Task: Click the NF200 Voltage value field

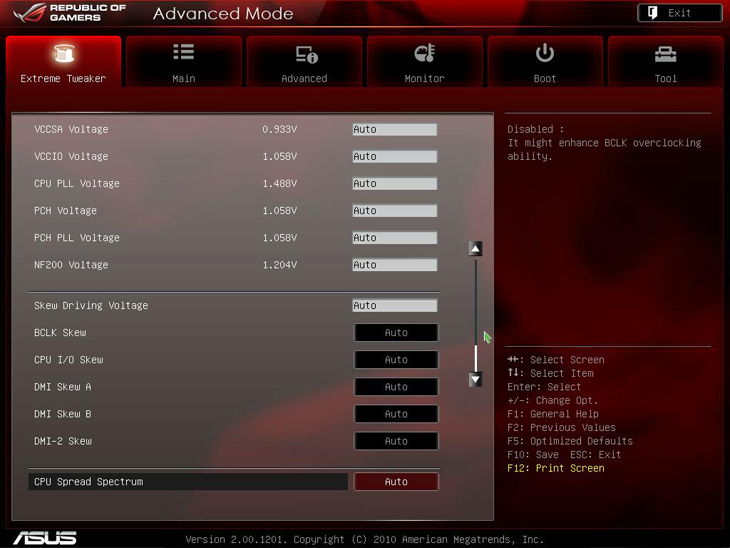Action: click(x=394, y=265)
